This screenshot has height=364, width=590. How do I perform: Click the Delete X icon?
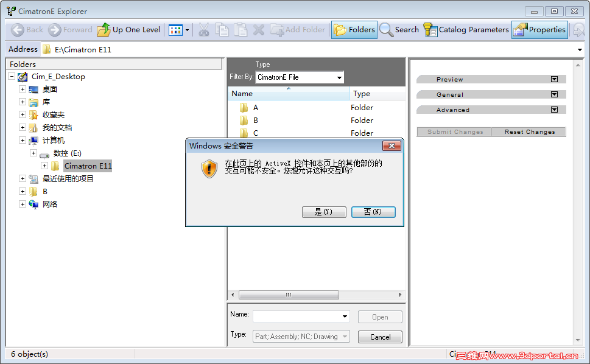click(259, 30)
